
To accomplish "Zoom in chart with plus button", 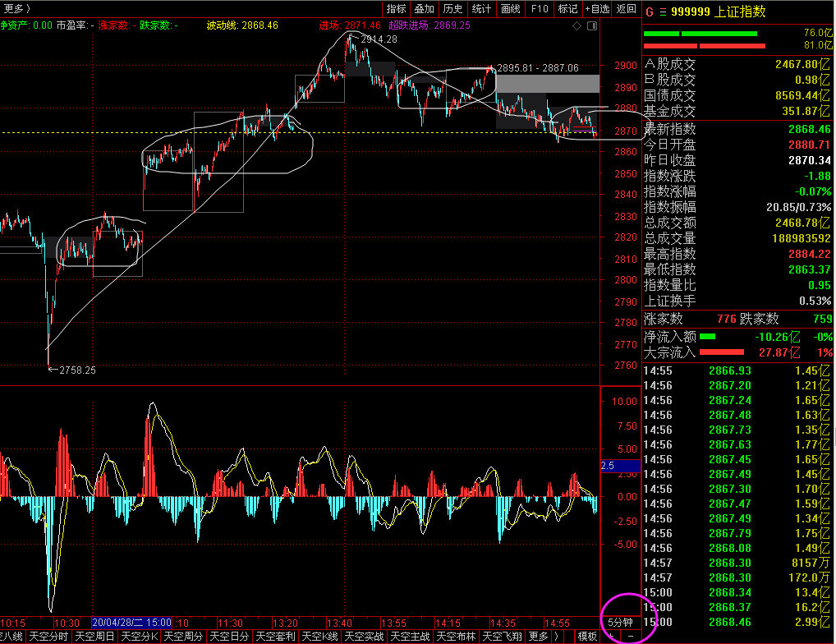I will pyautogui.click(x=610, y=637).
